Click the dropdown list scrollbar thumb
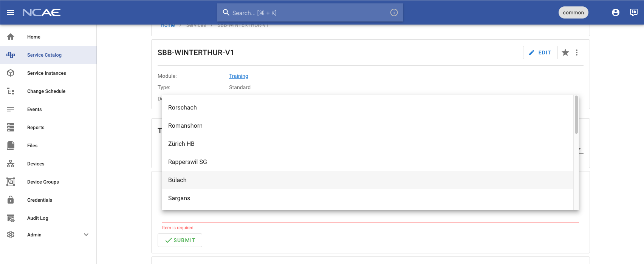 pyautogui.click(x=576, y=114)
